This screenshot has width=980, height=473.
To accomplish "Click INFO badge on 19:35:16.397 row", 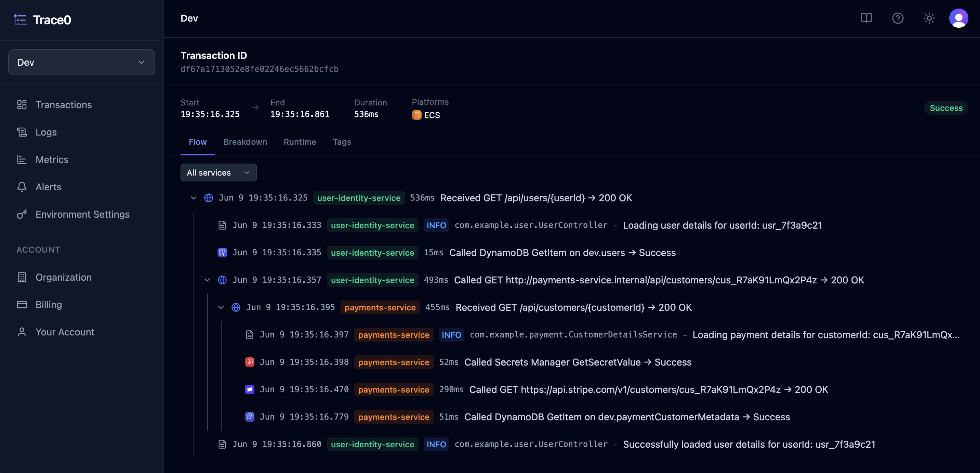I will [452, 335].
